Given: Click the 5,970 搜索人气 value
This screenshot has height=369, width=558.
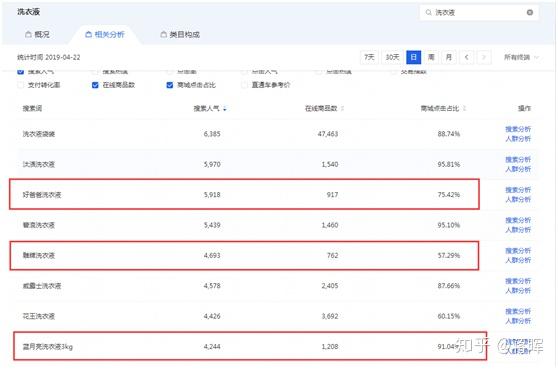Looking at the screenshot, I should [212, 164].
